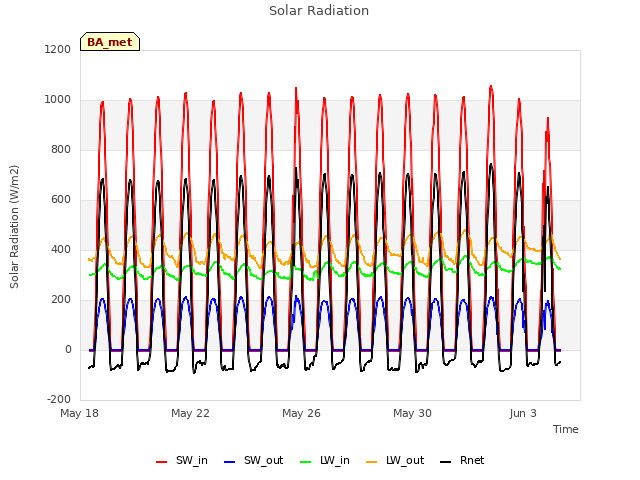
Task: Toggle the LW_out legend entry
Action: click(395, 461)
